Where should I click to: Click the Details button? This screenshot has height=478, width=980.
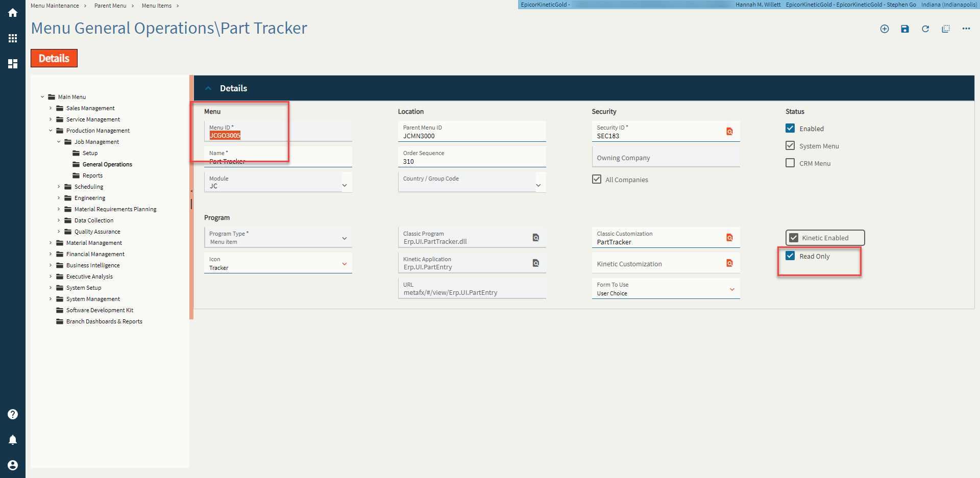tap(54, 58)
